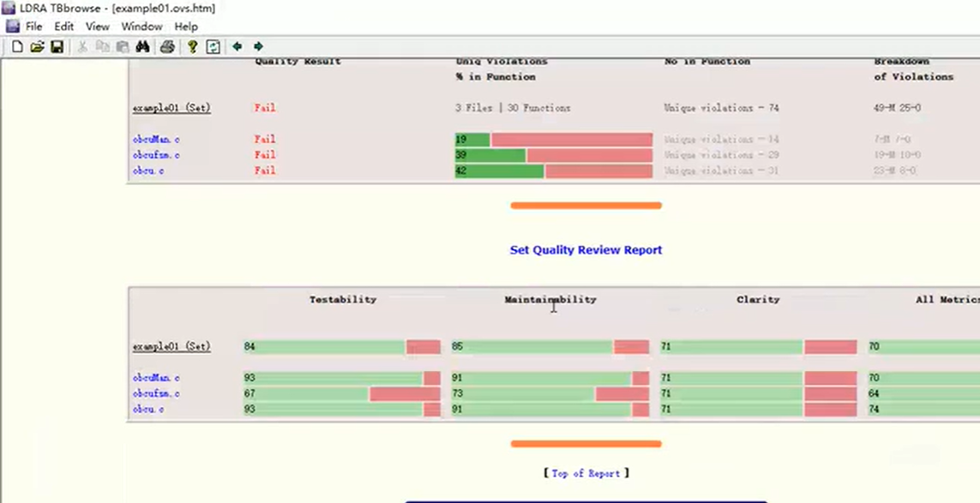The image size is (980, 503).
Task: Print the report via the printer icon
Action: click(168, 47)
